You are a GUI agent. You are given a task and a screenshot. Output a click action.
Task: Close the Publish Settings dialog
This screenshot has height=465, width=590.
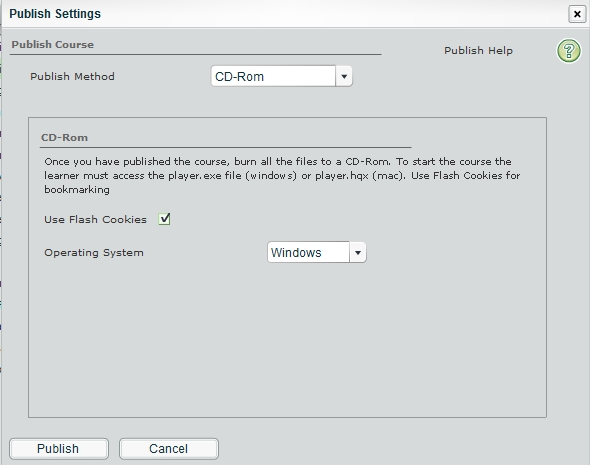click(577, 14)
